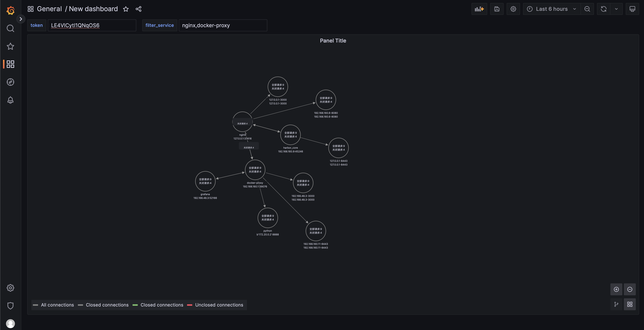Open Explore from the compass icon
644x330 pixels.
coord(10,82)
